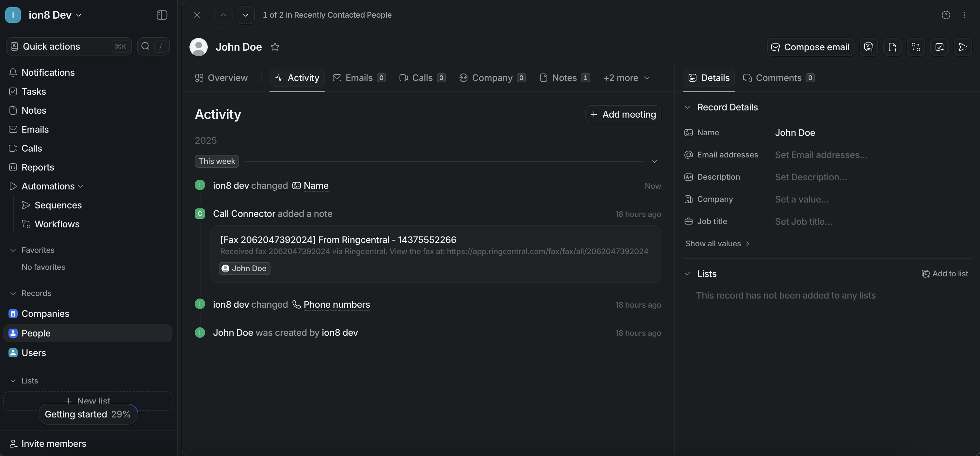Click the add-to-list icon in header
The height and width of the screenshot is (456, 980).
pyautogui.click(x=869, y=47)
